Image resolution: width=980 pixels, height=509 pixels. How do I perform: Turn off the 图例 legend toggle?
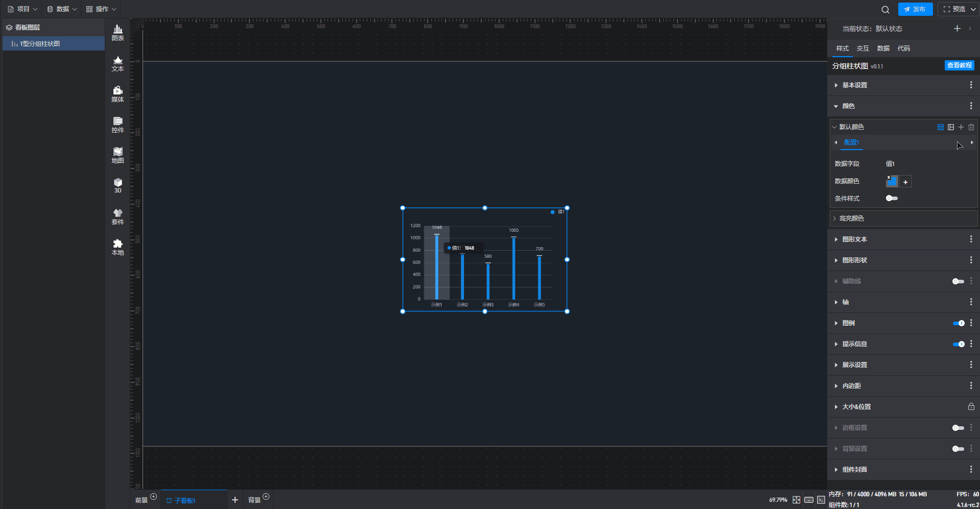958,323
